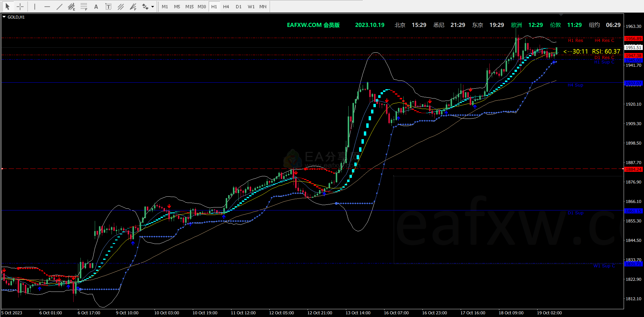Click the 2023.10.19 date label
The image size is (644, 317).
click(x=370, y=25)
